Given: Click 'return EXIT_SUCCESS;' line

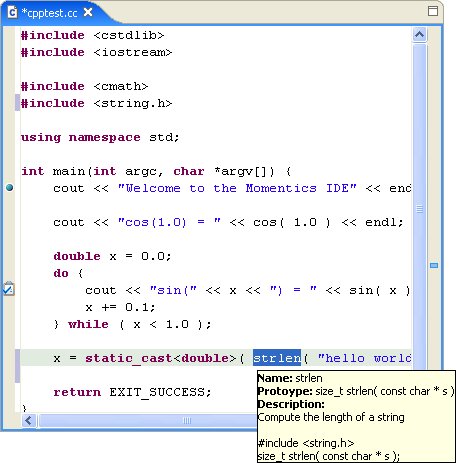Looking at the screenshot, I should pos(132,392).
